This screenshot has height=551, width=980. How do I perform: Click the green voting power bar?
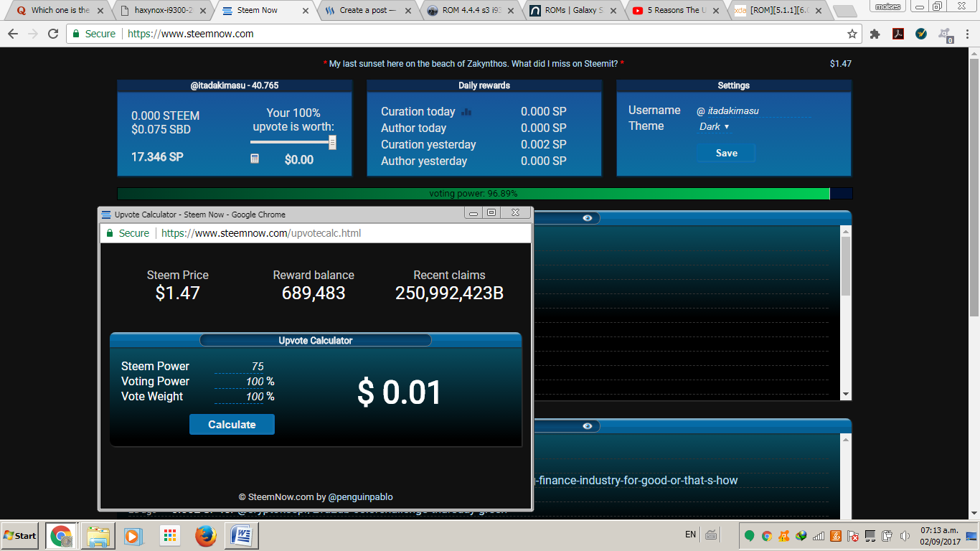(473, 194)
